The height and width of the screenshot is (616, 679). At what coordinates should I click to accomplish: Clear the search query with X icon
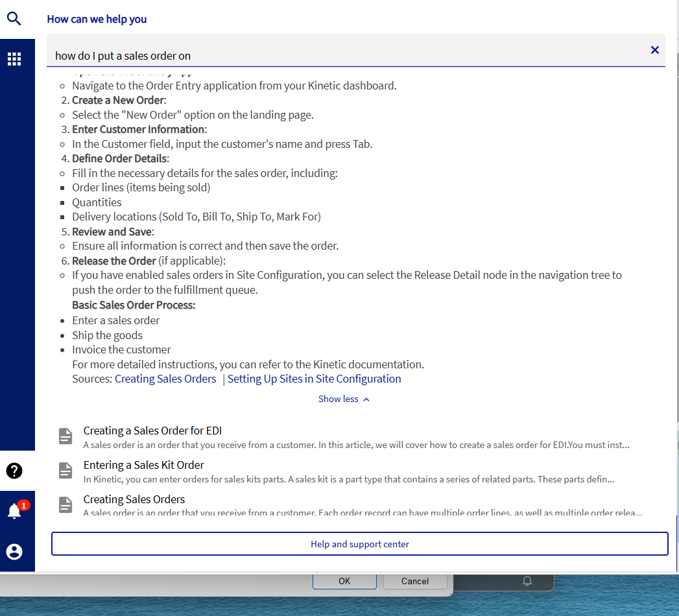coord(654,50)
